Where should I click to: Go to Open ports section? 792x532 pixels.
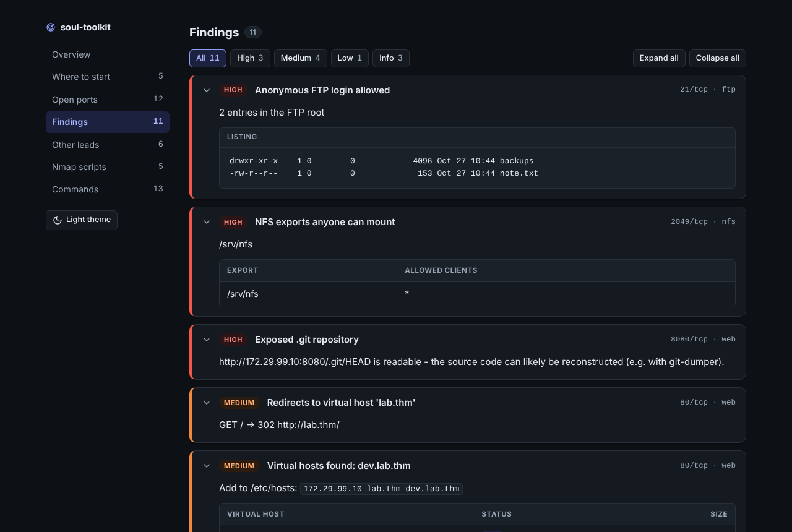pyautogui.click(x=108, y=100)
